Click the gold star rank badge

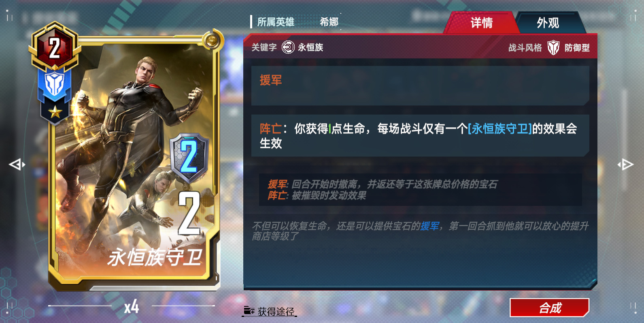point(55,112)
